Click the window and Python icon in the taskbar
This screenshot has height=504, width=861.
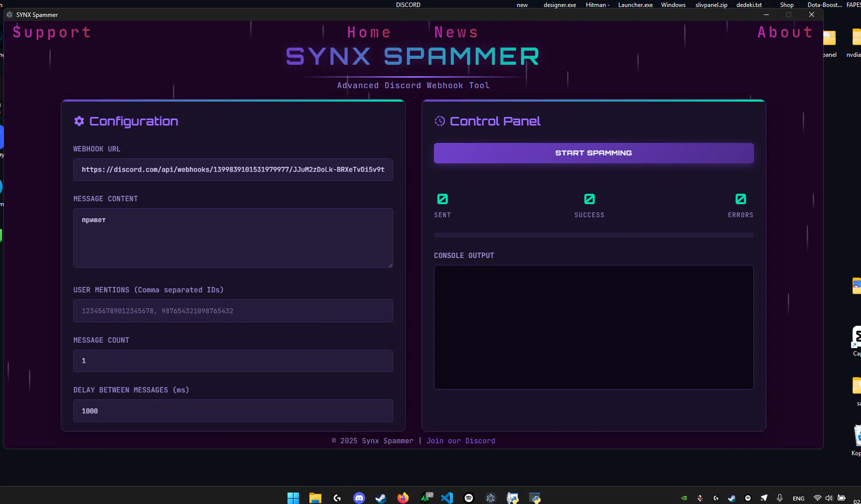point(535,498)
